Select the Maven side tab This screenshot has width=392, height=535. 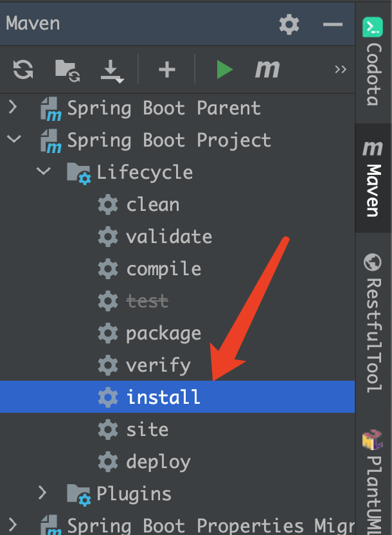(373, 178)
